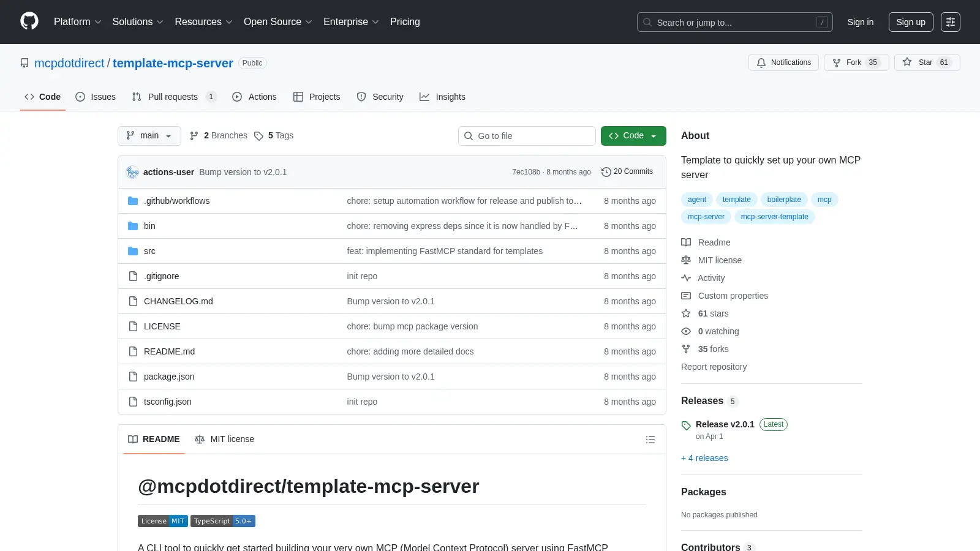Viewport: 980px width, 551px height.
Task: Click the eye icon beside 0 watching
Action: (x=686, y=331)
